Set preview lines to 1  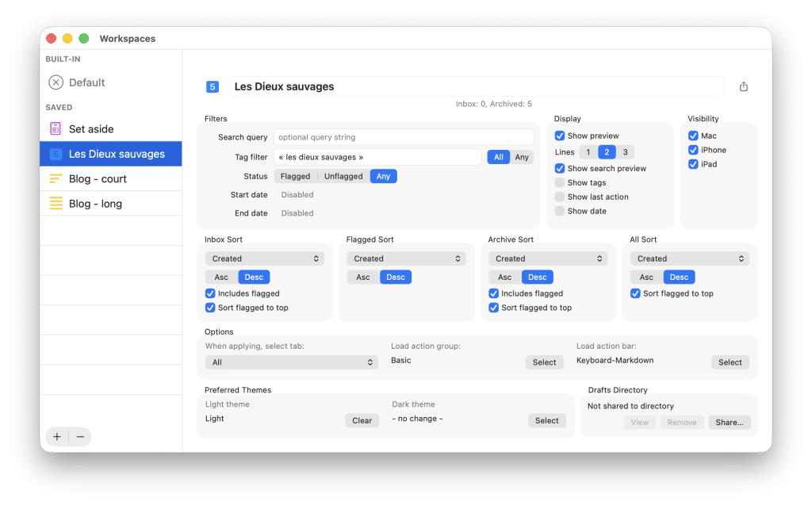pos(588,151)
